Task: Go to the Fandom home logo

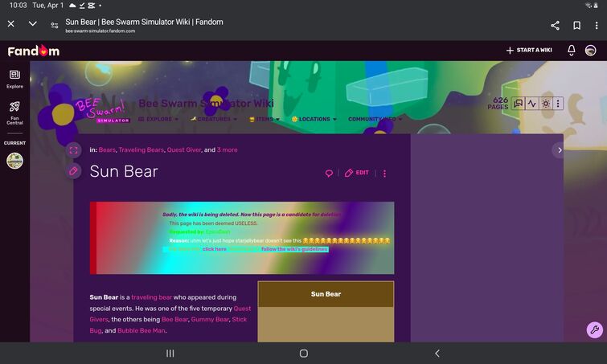Action: coord(34,51)
